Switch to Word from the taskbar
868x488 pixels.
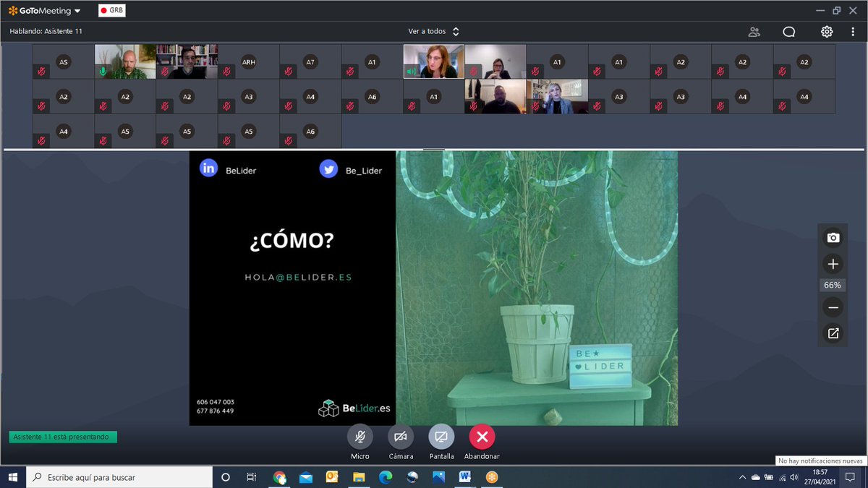464,477
